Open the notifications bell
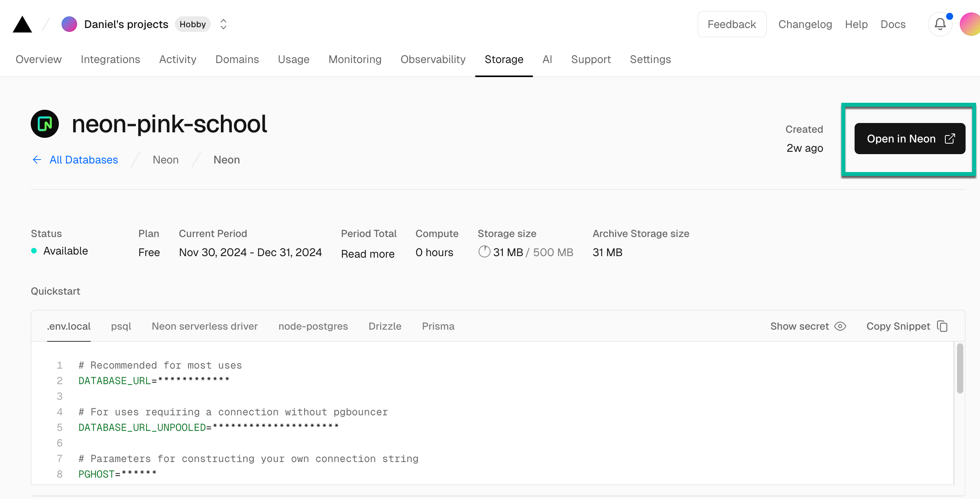The height and width of the screenshot is (499, 980). (x=940, y=24)
